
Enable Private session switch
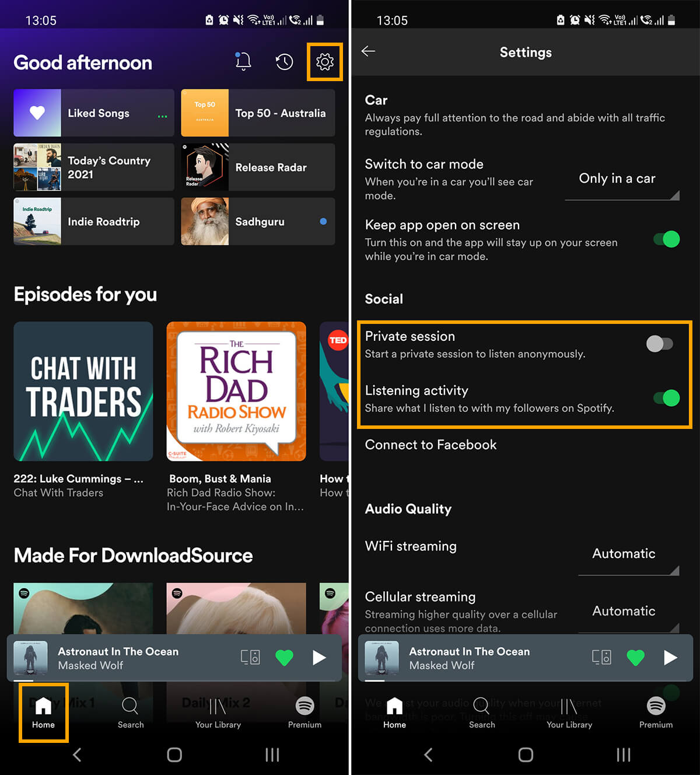coord(660,344)
